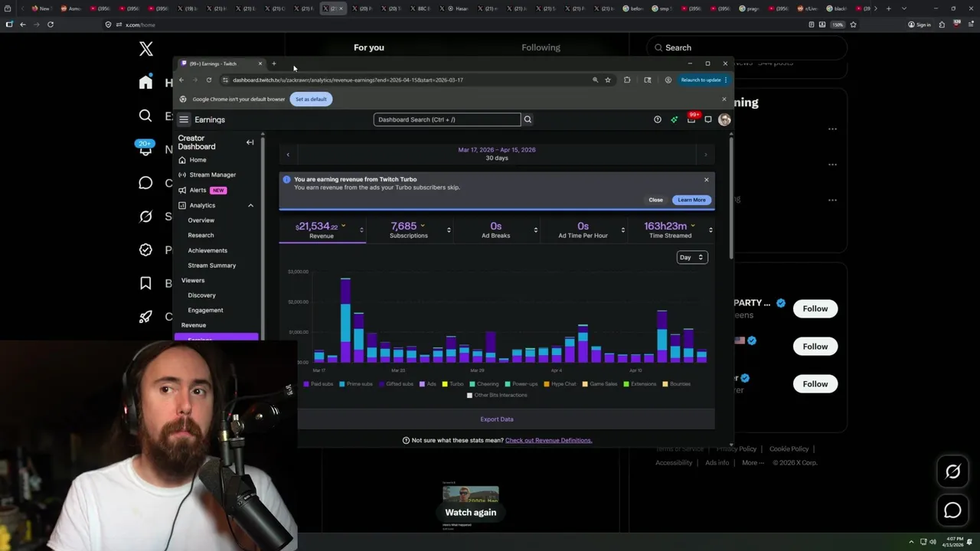Click Close on Twitch Turbo banner
Viewport: 980px width, 551px height.
[x=656, y=200]
